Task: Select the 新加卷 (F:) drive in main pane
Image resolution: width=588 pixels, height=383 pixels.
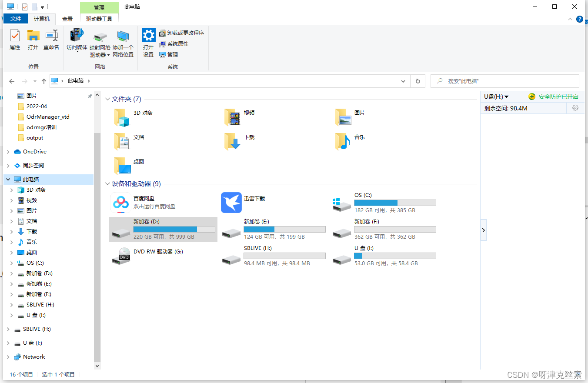Action: [x=384, y=230]
